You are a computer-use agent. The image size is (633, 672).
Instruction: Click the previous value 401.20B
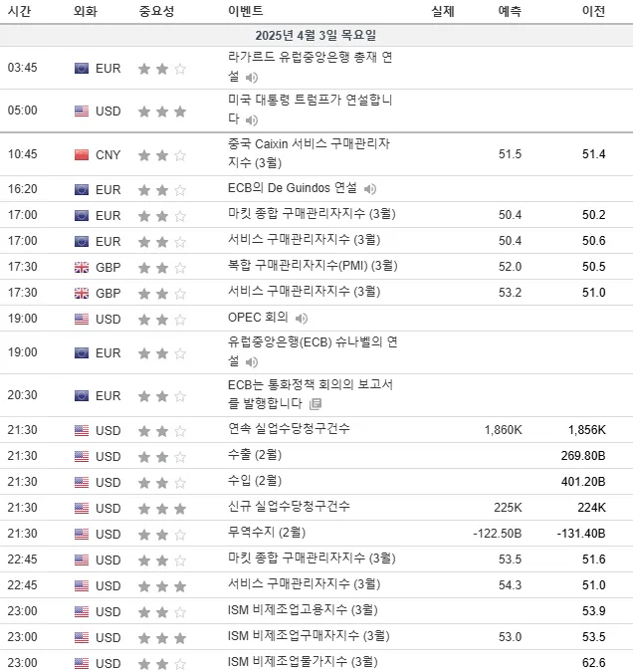(583, 482)
